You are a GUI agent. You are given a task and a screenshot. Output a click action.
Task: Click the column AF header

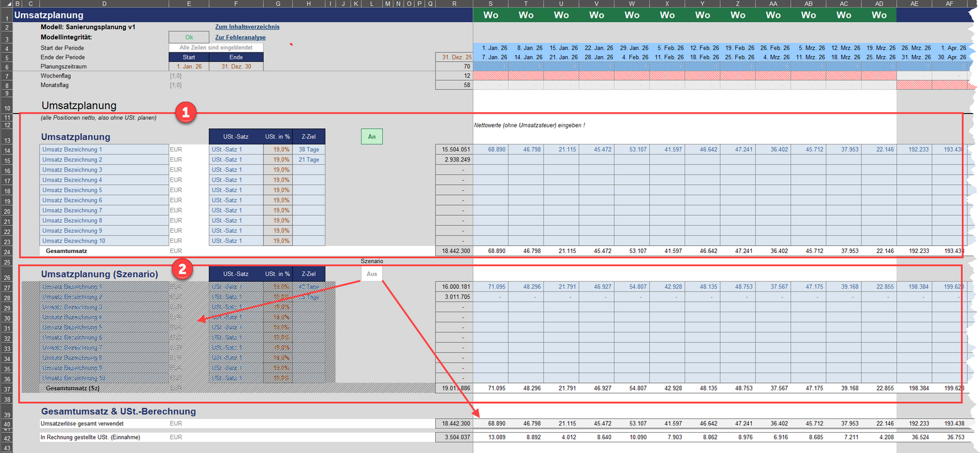950,4
